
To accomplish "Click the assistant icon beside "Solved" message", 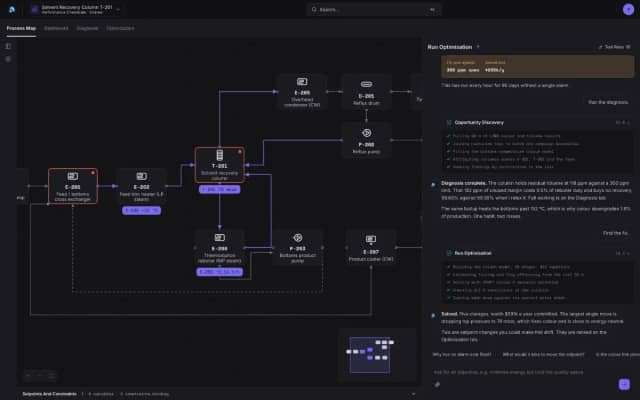I will 433,315.
